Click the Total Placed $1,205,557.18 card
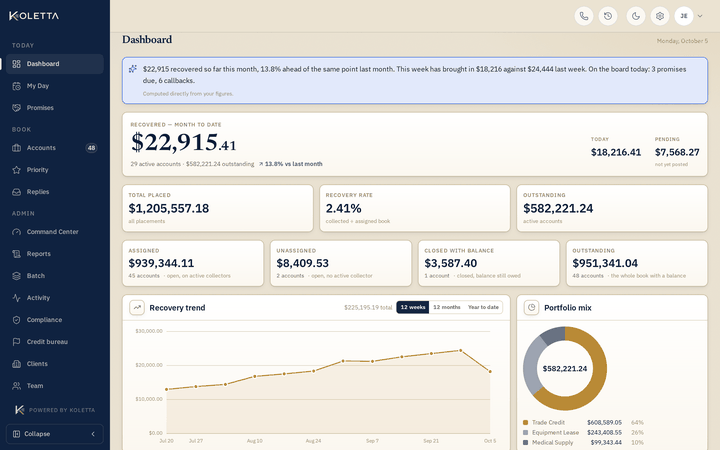Image resolution: width=720 pixels, height=450 pixels. click(218, 208)
